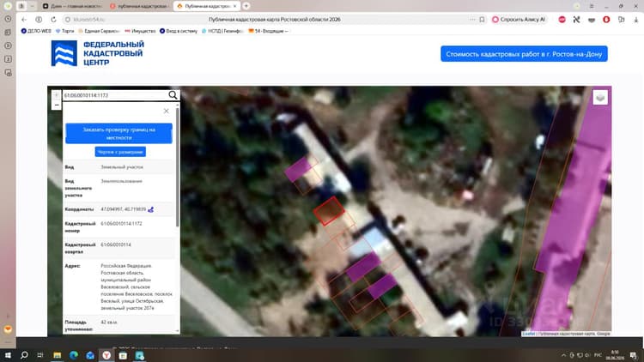Screen dimensions: 644x362
Task: Click the Спросить Алису AI button
Action: [519, 19]
